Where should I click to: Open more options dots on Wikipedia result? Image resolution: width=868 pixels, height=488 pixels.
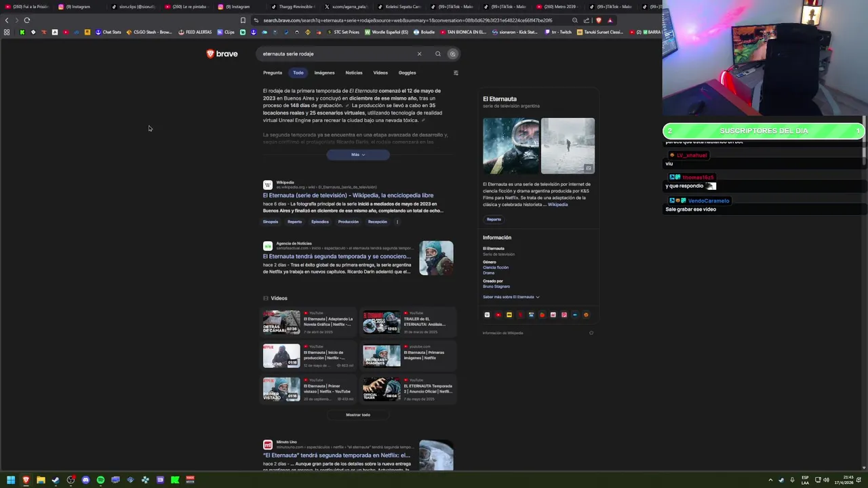(x=397, y=222)
